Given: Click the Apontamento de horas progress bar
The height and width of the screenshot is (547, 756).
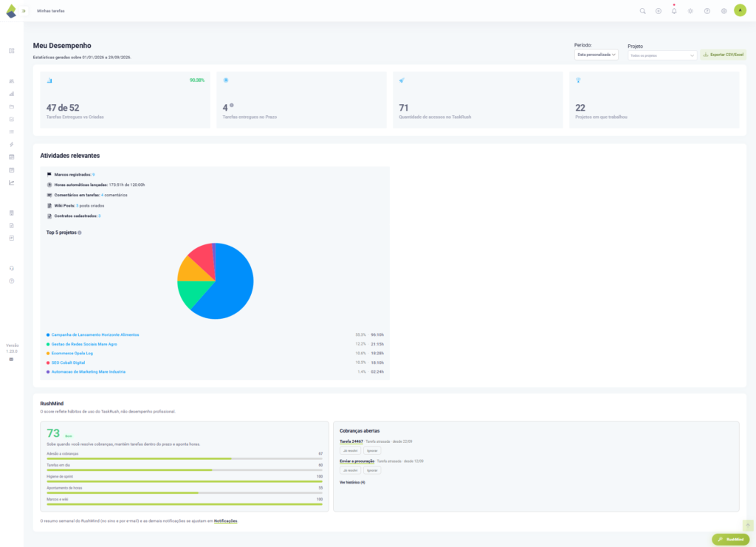Looking at the screenshot, I should [x=184, y=492].
